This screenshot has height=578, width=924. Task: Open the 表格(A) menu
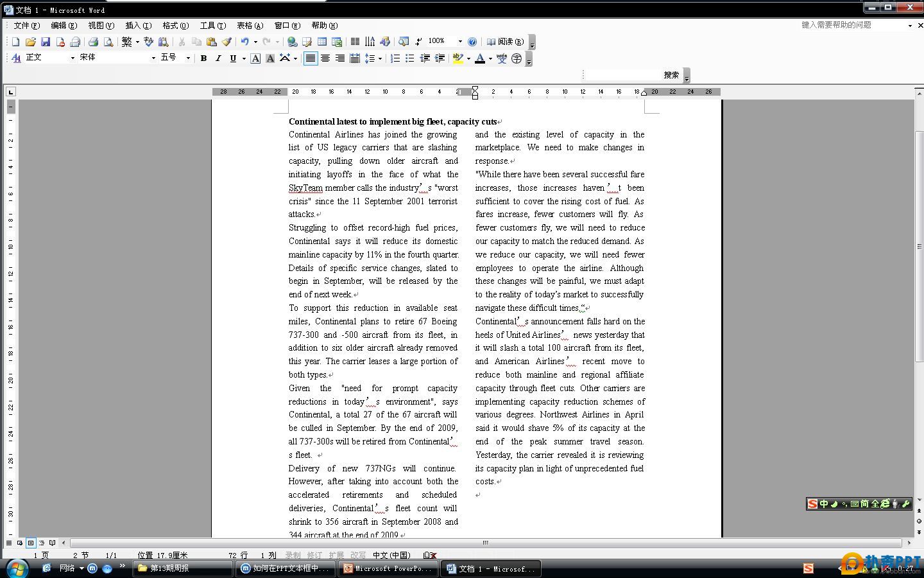pyautogui.click(x=250, y=26)
